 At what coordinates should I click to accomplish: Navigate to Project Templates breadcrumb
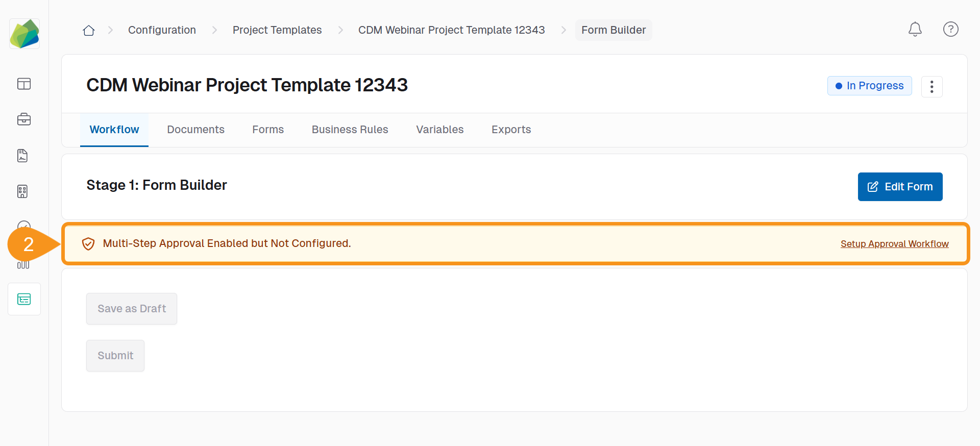[x=277, y=30]
